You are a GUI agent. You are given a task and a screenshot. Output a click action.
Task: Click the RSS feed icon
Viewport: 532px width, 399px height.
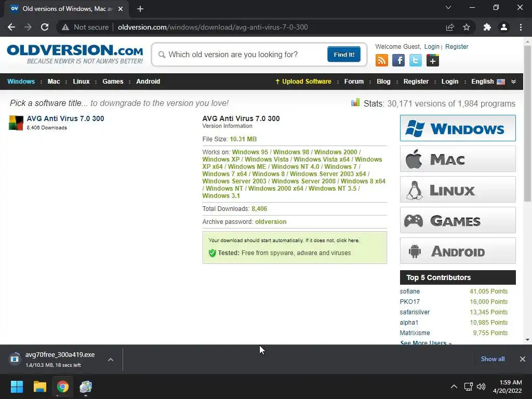pyautogui.click(x=382, y=60)
